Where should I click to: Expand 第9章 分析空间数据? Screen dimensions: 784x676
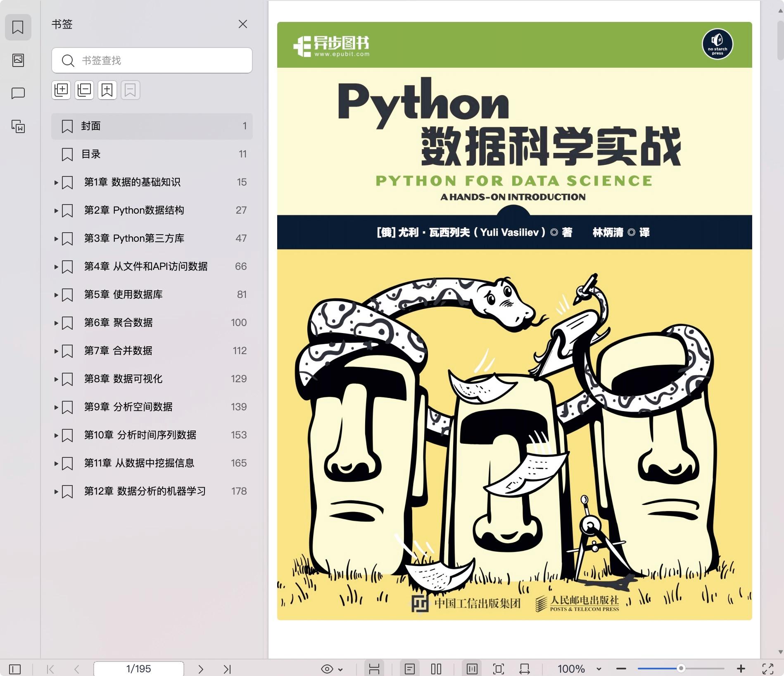click(56, 407)
